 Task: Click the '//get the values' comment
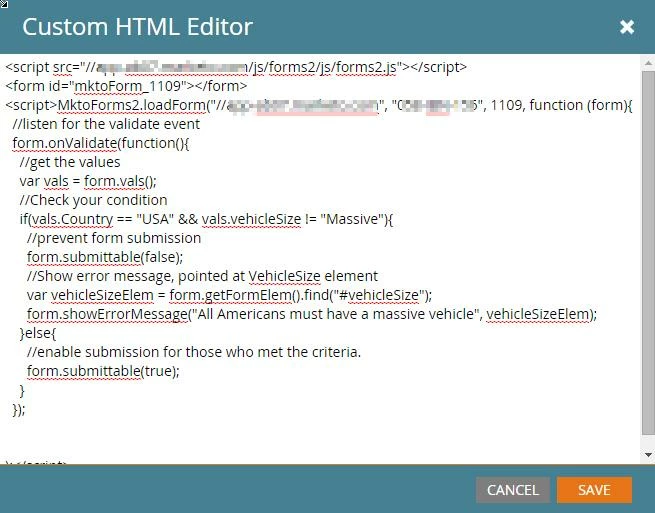coord(70,162)
